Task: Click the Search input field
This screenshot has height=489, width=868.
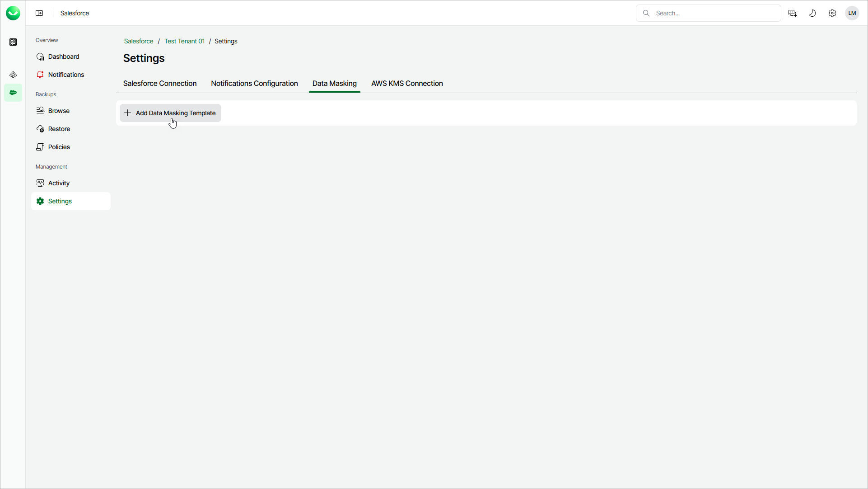Action: pos(714,13)
